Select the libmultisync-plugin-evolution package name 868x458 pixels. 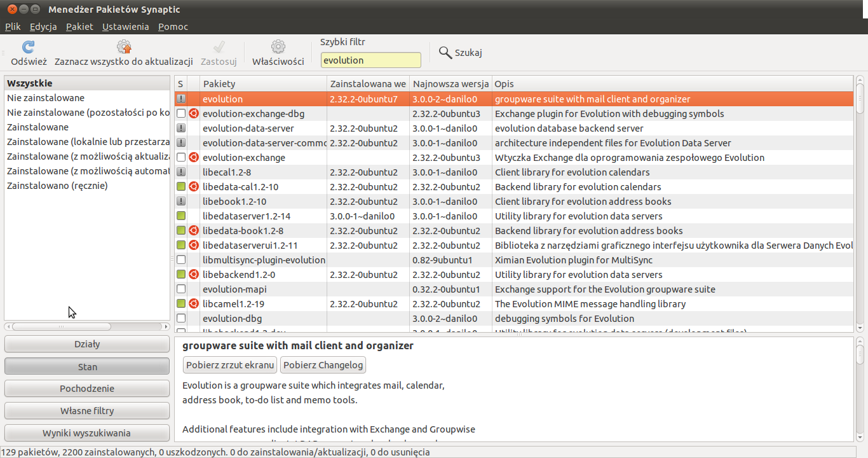coord(264,260)
